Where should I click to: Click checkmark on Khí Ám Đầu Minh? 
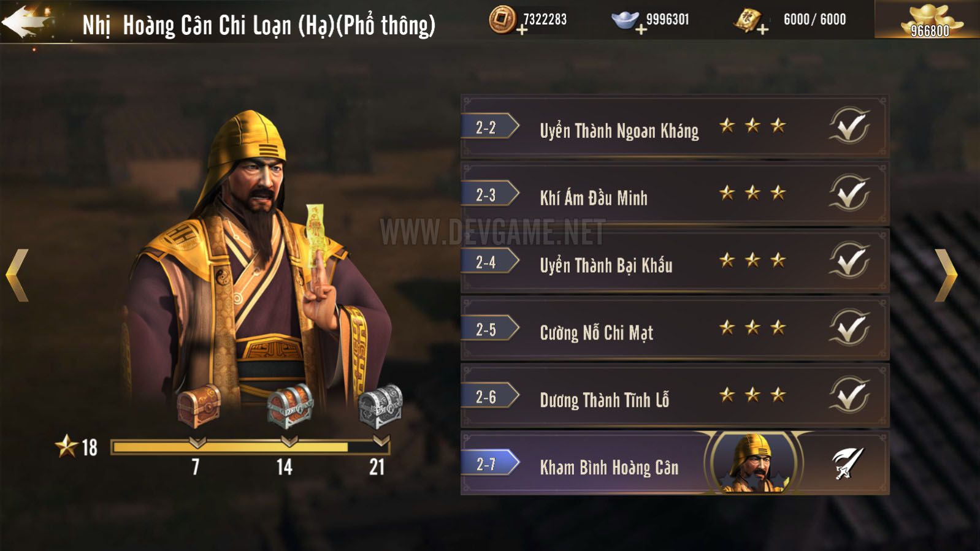[849, 194]
